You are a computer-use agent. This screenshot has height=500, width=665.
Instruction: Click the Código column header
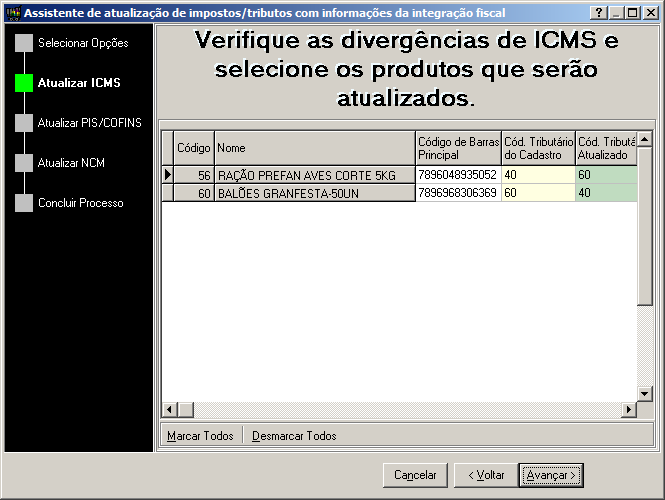(x=194, y=148)
